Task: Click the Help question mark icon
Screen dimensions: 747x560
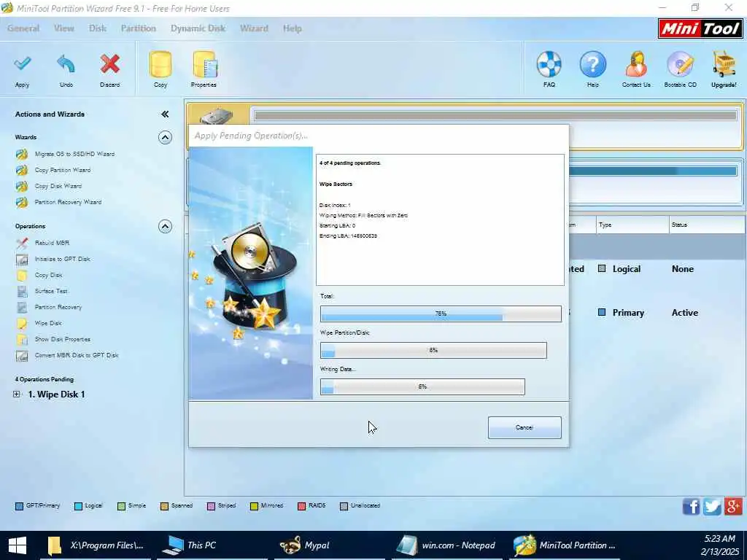Action: point(592,64)
